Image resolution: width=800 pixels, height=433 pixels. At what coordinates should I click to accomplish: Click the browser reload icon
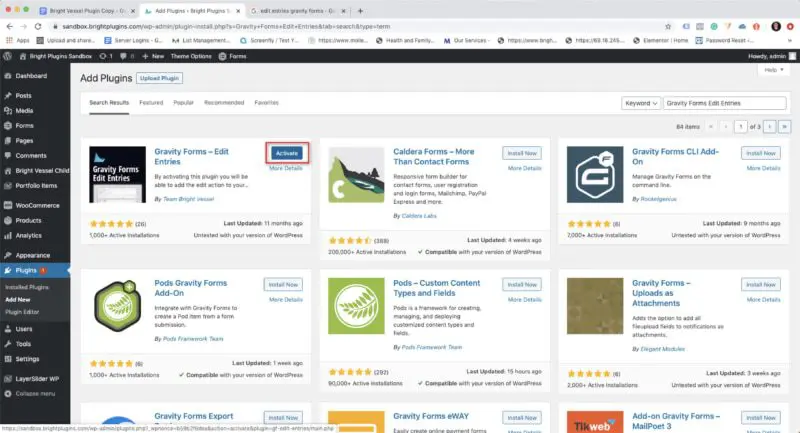click(x=38, y=24)
